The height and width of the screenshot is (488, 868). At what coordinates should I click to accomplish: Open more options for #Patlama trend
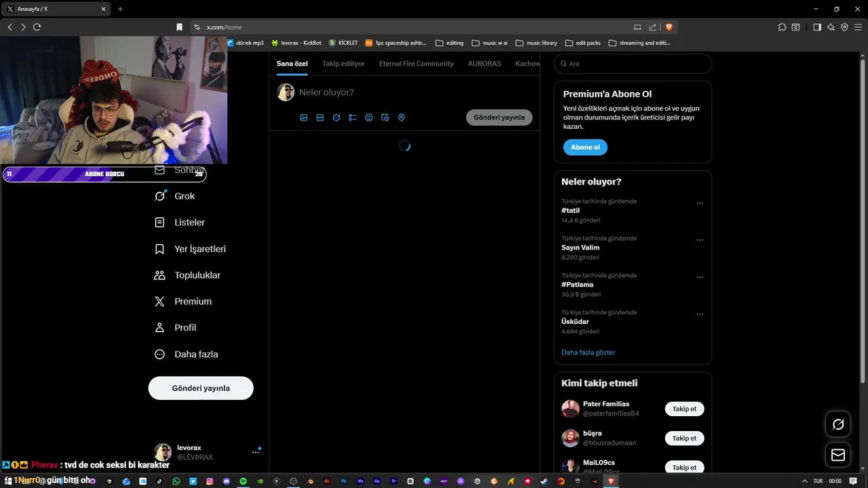(x=700, y=277)
